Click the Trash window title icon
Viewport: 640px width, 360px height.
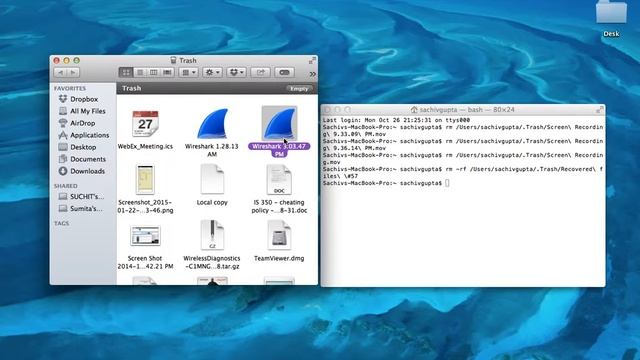click(x=173, y=60)
